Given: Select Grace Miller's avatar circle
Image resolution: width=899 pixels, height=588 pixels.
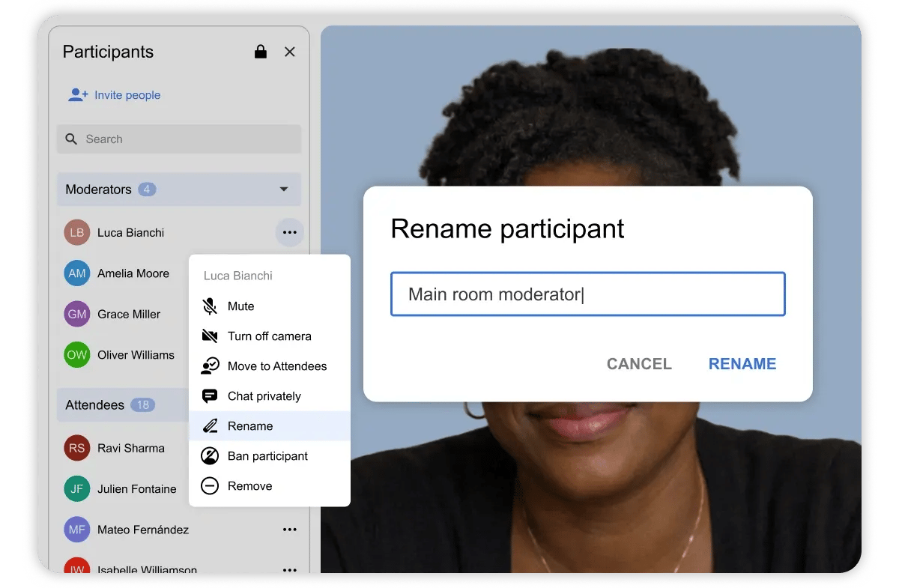Looking at the screenshot, I should click(x=76, y=314).
